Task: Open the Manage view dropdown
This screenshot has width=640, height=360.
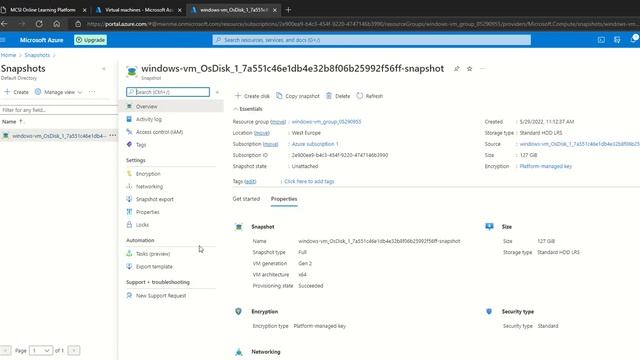Action: point(58,92)
